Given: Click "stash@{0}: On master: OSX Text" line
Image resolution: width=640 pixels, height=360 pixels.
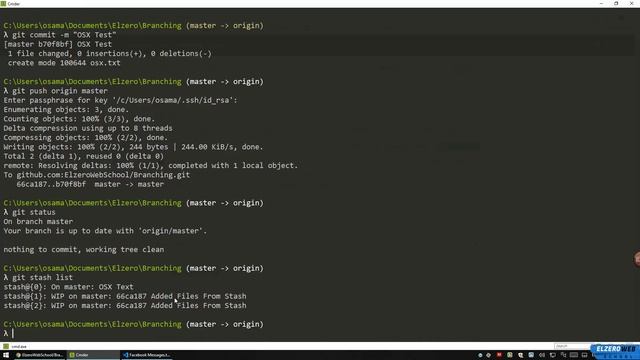Looking at the screenshot, I should click(x=69, y=287).
